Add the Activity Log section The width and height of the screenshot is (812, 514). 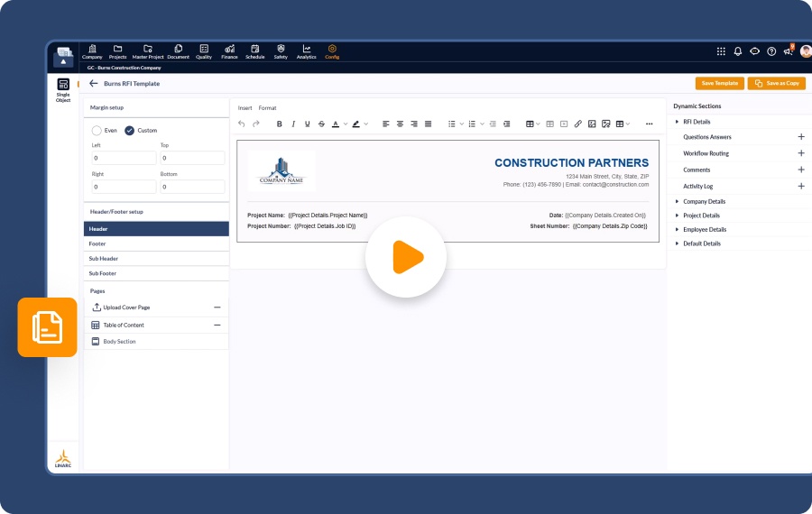tap(800, 186)
